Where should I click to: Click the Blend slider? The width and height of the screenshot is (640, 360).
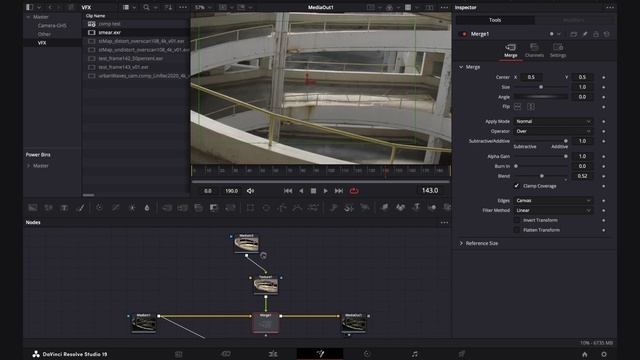(541, 176)
